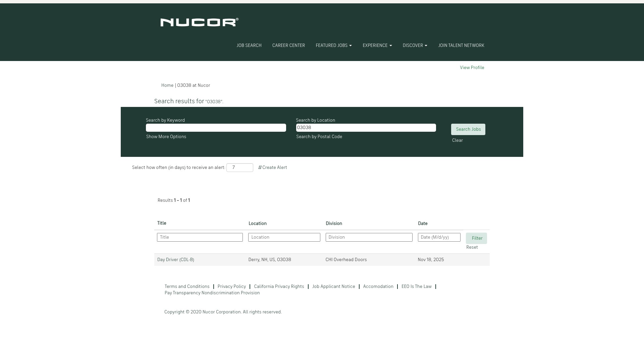644x362 pixels.
Task: Click the Nucor logo
Action: click(200, 22)
